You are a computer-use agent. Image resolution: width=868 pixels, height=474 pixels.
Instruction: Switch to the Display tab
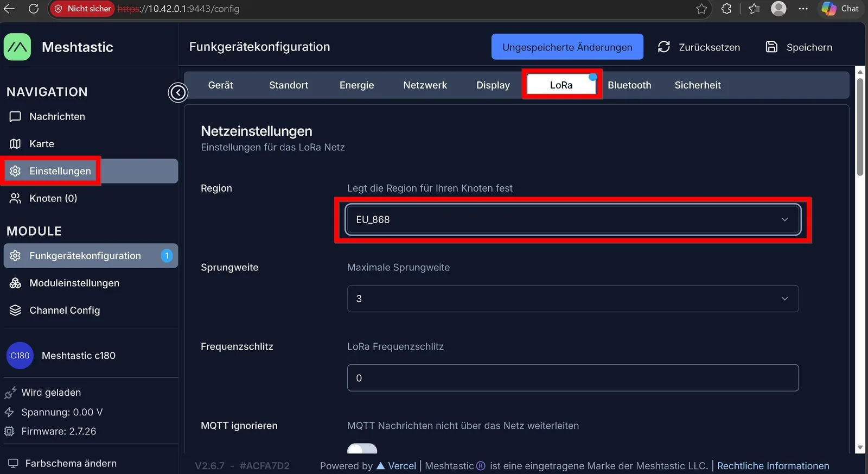tap(493, 85)
